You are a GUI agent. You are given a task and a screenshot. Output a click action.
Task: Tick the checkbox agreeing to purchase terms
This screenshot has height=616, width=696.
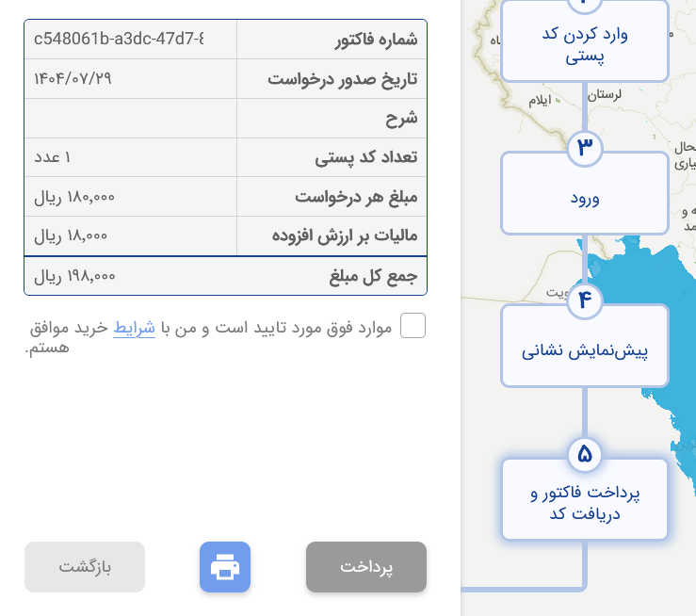tap(413, 326)
